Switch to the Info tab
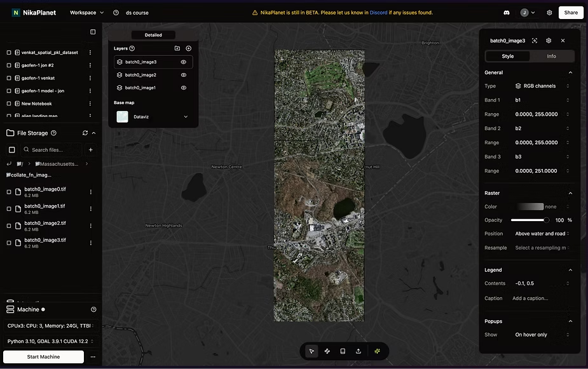Viewport: 588px width, 369px height. [551, 56]
